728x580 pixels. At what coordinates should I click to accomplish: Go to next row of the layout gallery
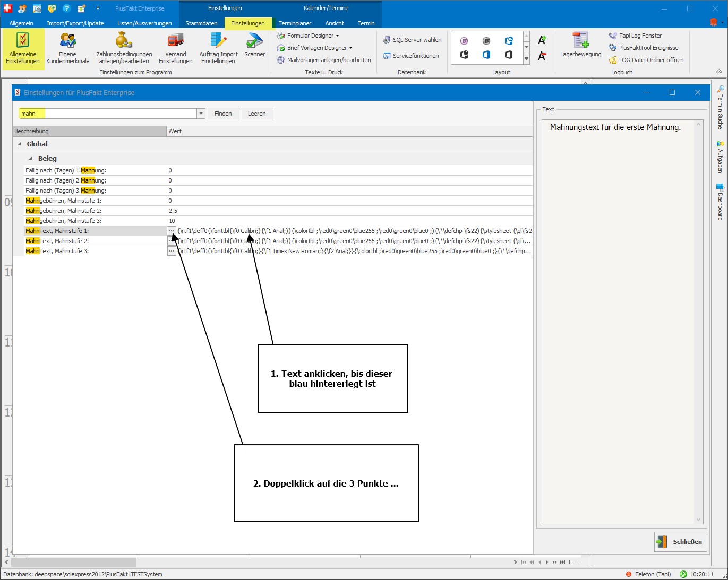(x=526, y=47)
